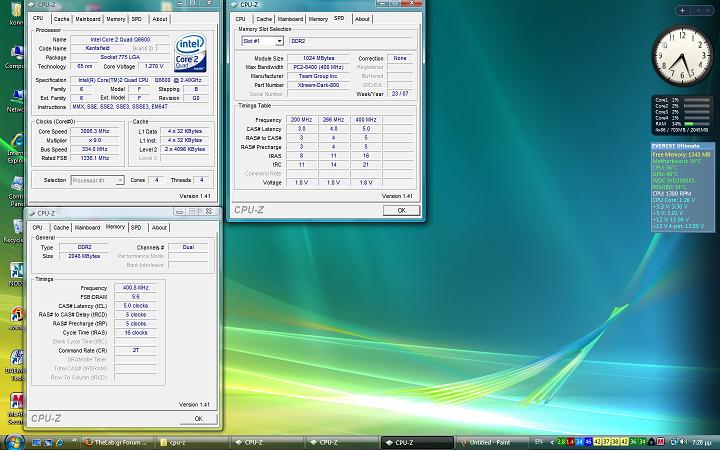Select Mainboard tab in CPU-Z SPD window

point(290,19)
